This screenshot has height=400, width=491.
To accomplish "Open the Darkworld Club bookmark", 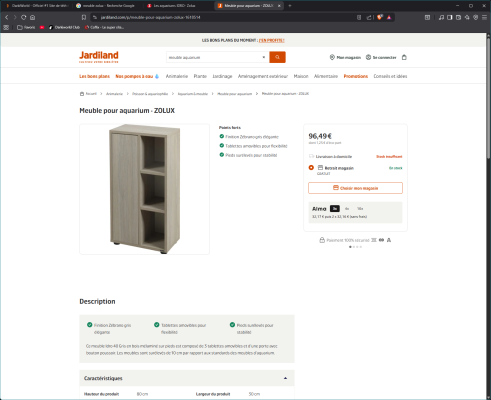I will click(x=64, y=27).
